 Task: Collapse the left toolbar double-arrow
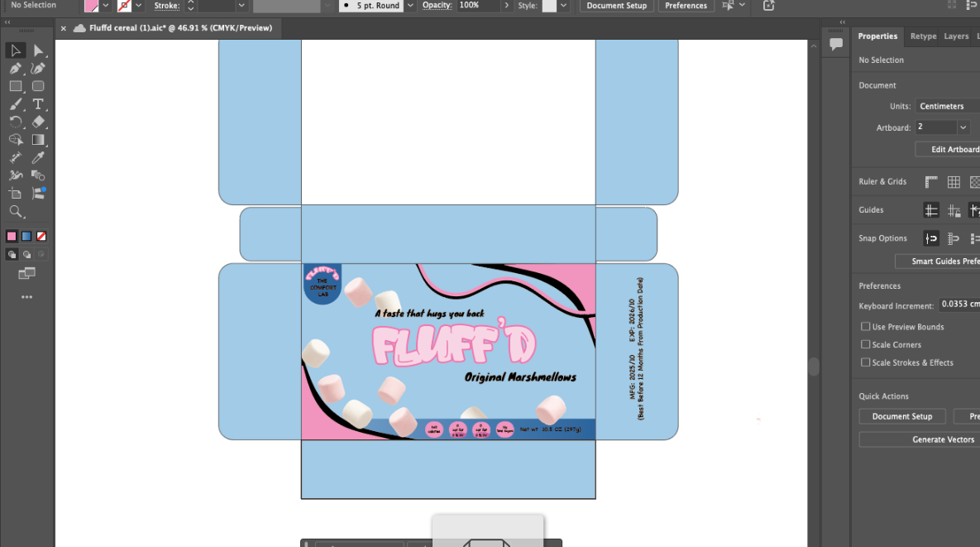click(x=7, y=22)
